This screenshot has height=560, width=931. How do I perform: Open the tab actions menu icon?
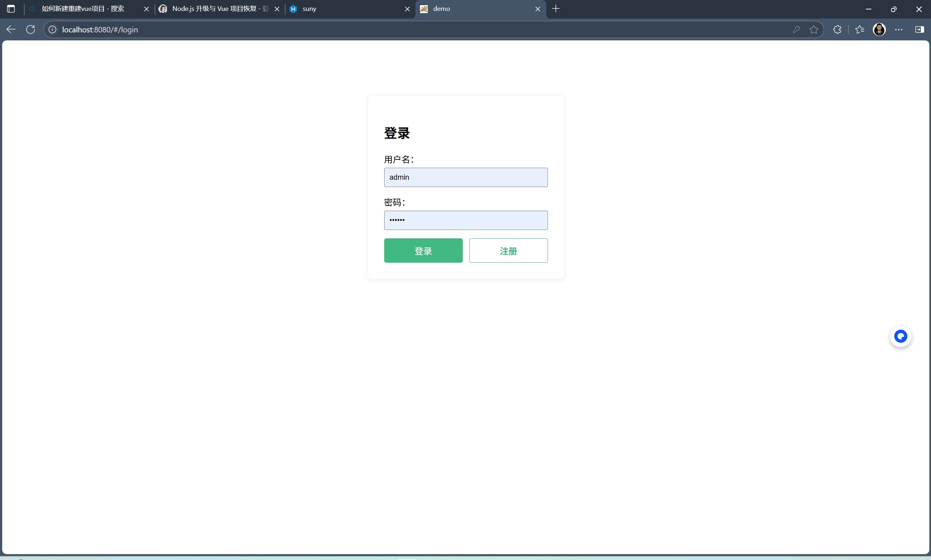11,9
